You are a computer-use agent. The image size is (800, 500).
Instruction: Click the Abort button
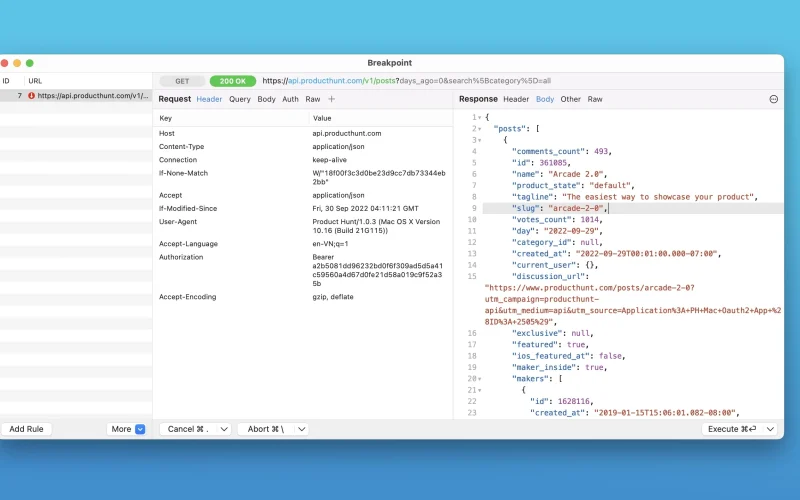(266, 429)
